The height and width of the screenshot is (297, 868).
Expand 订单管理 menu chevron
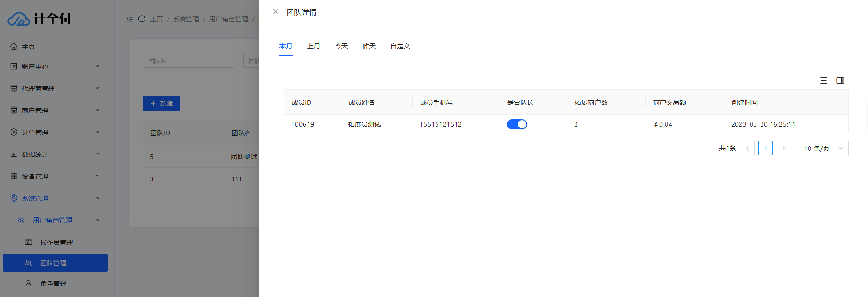[x=97, y=132]
